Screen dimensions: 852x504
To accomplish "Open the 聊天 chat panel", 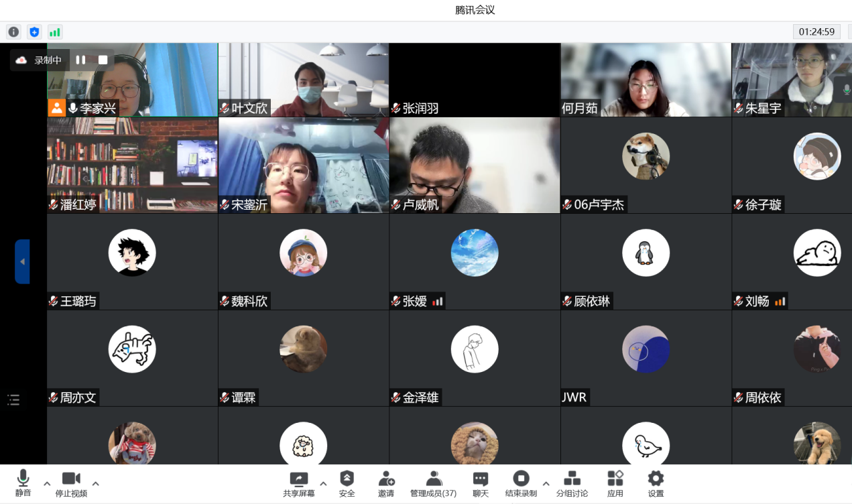I will click(x=480, y=483).
